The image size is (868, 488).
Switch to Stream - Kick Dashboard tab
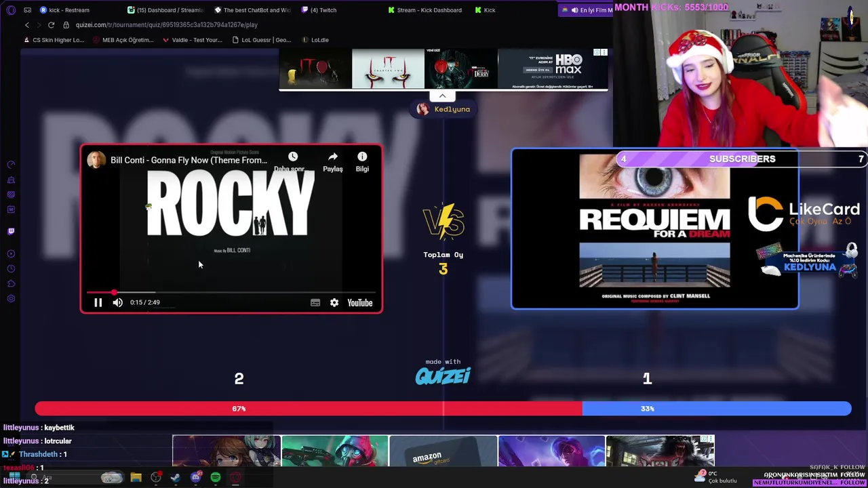pyautogui.click(x=425, y=10)
